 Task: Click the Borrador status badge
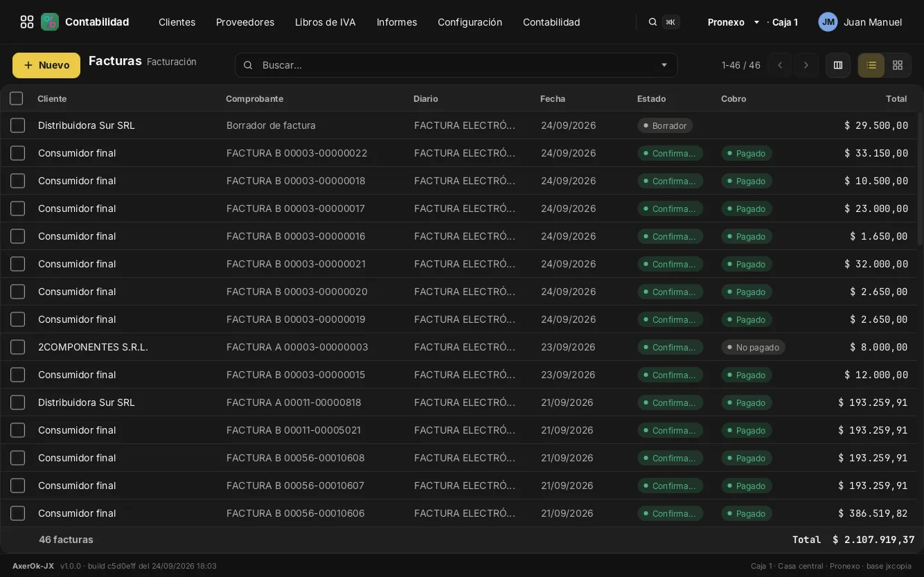click(665, 125)
